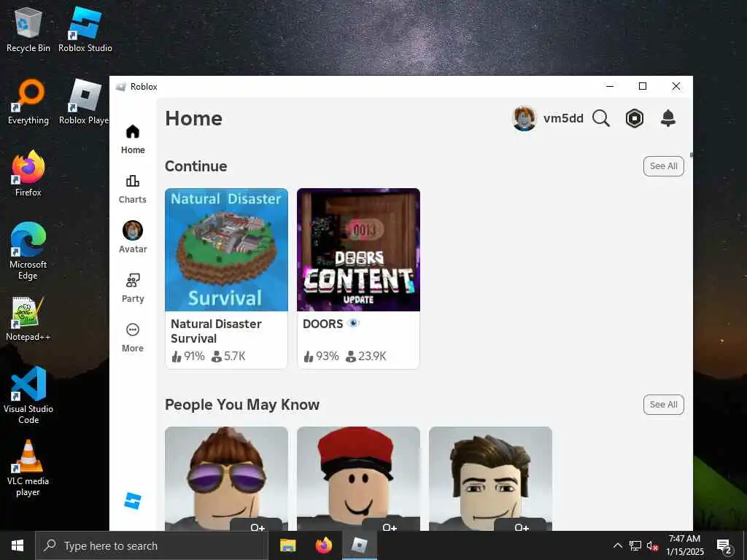Click the vm5dd username

[563, 118]
